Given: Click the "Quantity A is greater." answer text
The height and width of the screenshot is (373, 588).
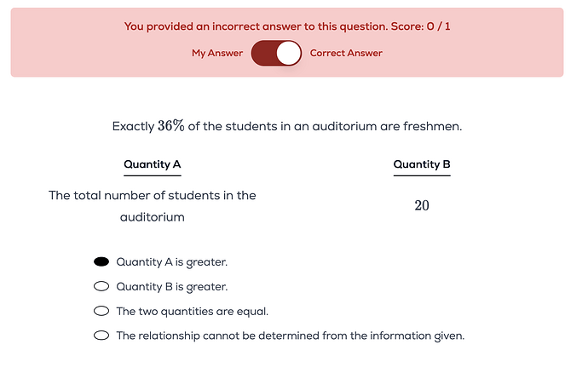Looking at the screenshot, I should coord(171,261).
